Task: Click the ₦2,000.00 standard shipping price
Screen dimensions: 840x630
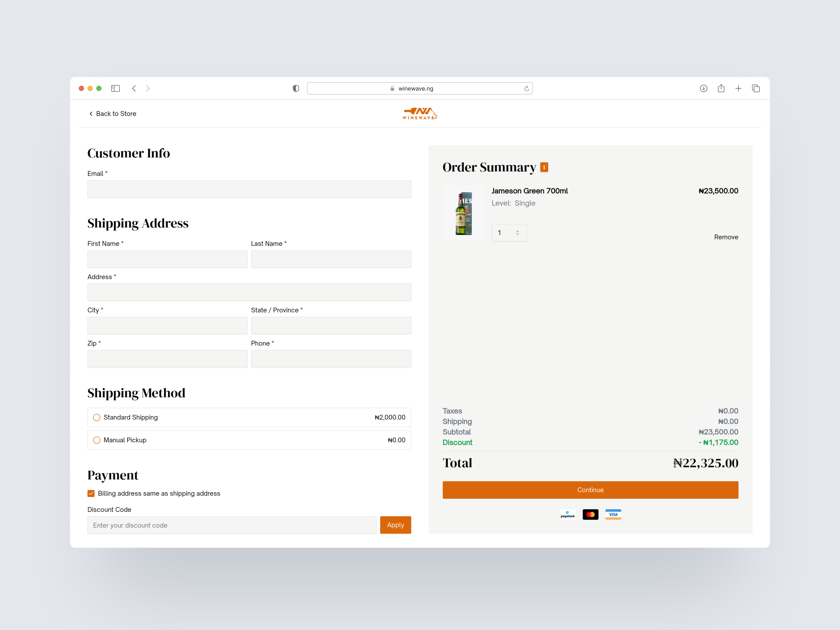Action: point(390,417)
